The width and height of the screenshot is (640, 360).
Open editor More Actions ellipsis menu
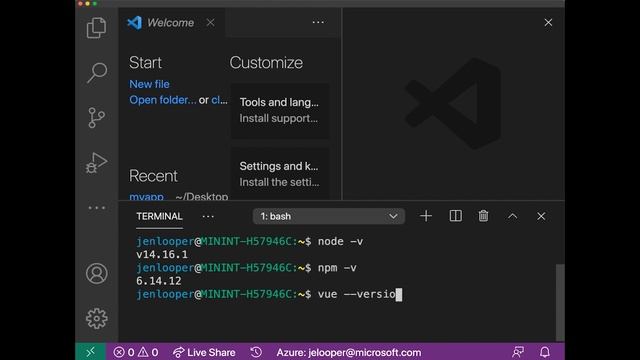[x=318, y=22]
